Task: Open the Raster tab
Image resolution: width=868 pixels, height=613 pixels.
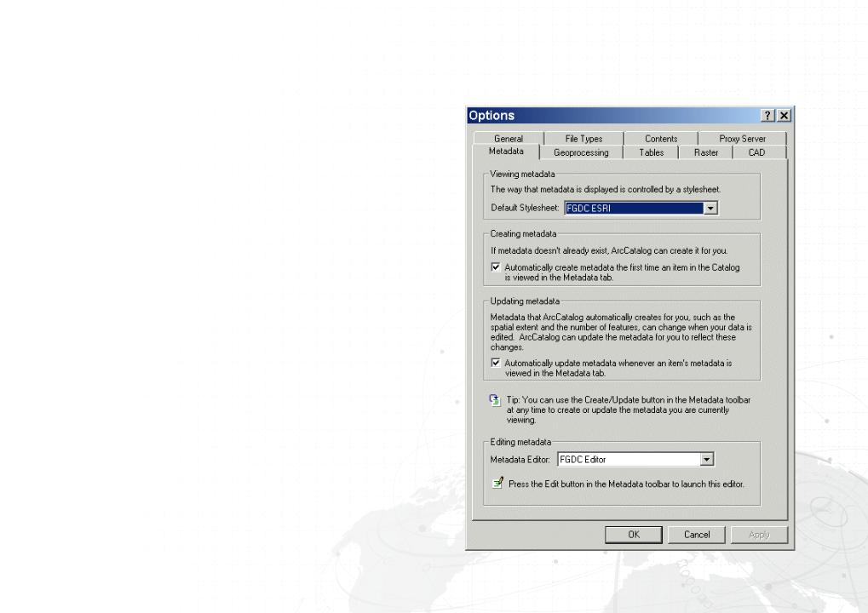Action: click(706, 152)
